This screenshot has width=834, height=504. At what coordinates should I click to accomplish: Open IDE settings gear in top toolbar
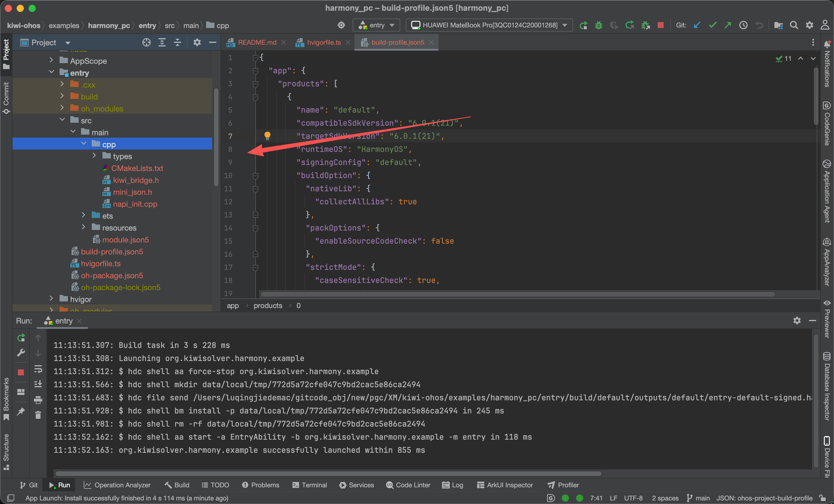809,25
